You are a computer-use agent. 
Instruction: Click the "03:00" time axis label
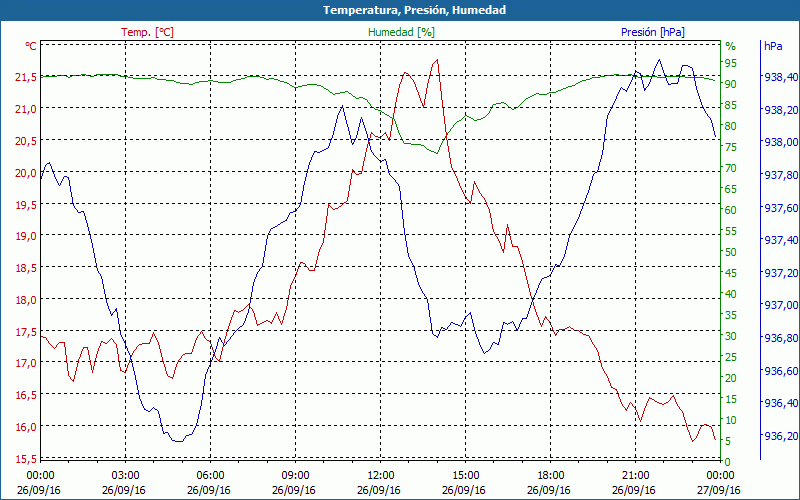point(125,476)
